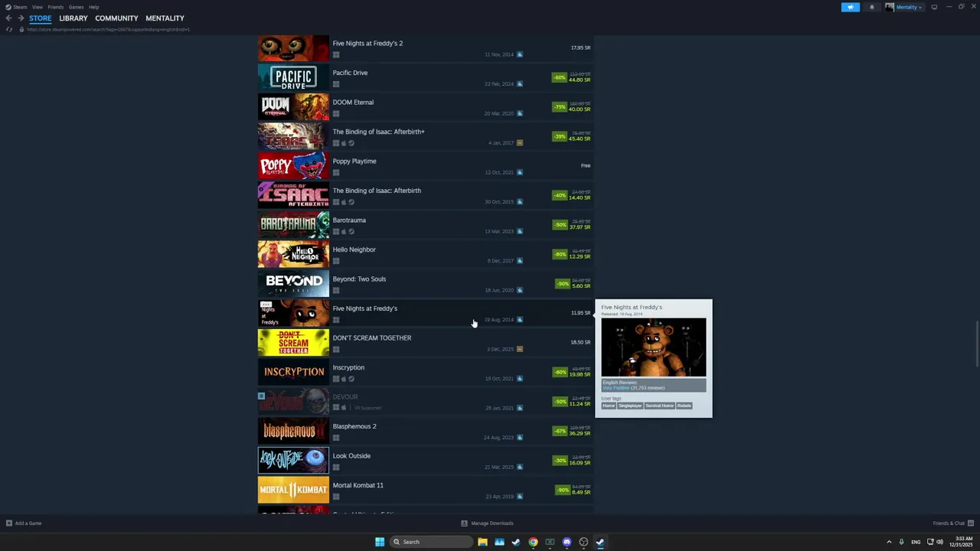Screen dimensions: 980x551
Task: Open The Binding of Isaac: Afterbirth result
Action: [x=426, y=195]
